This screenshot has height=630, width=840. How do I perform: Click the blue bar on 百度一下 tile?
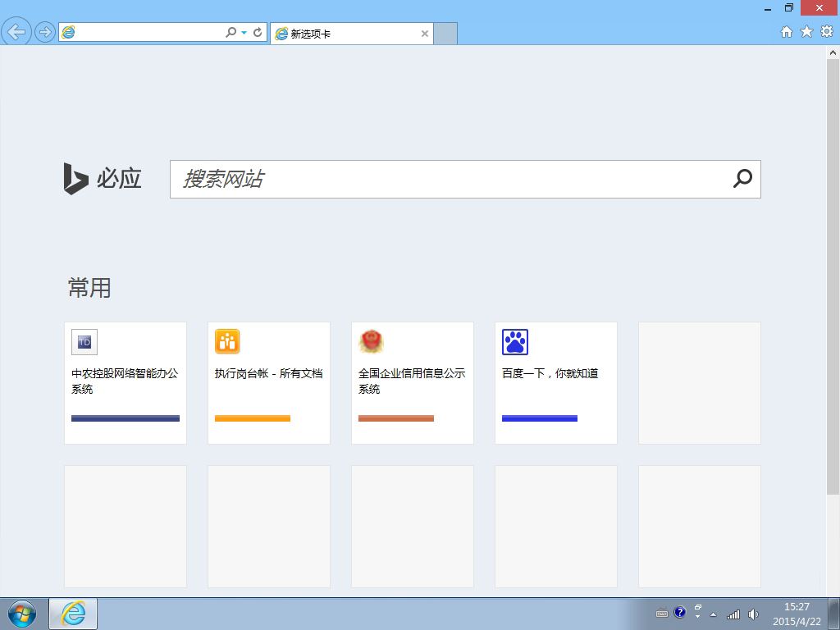[540, 418]
